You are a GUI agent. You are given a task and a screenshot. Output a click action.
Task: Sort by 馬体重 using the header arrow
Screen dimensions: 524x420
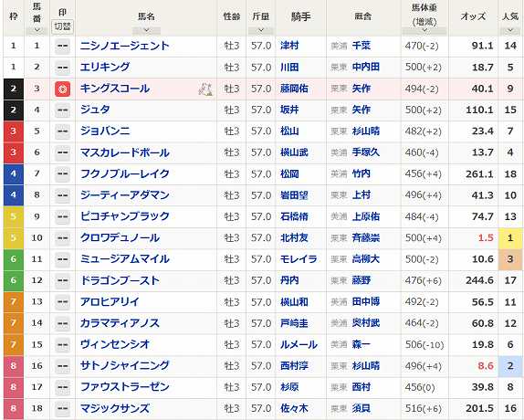(x=424, y=31)
